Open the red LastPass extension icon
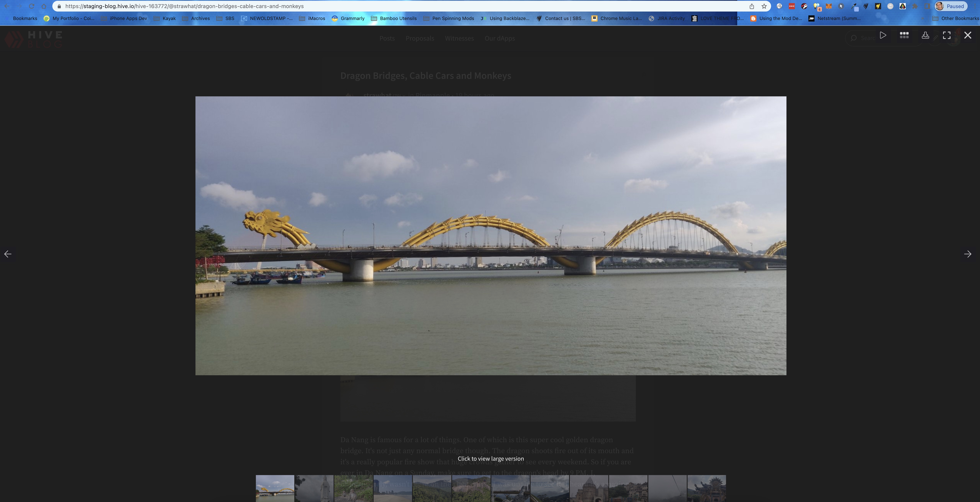 tap(792, 6)
